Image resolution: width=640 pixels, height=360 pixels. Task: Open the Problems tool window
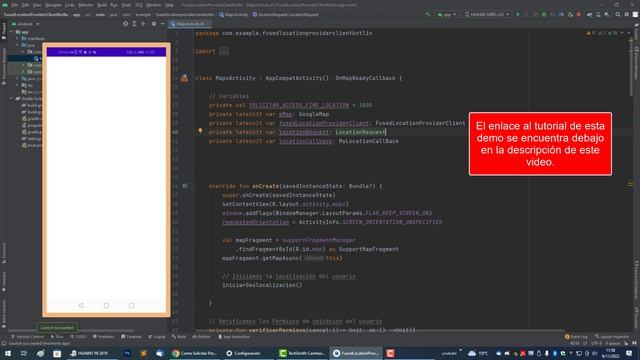click(103, 337)
